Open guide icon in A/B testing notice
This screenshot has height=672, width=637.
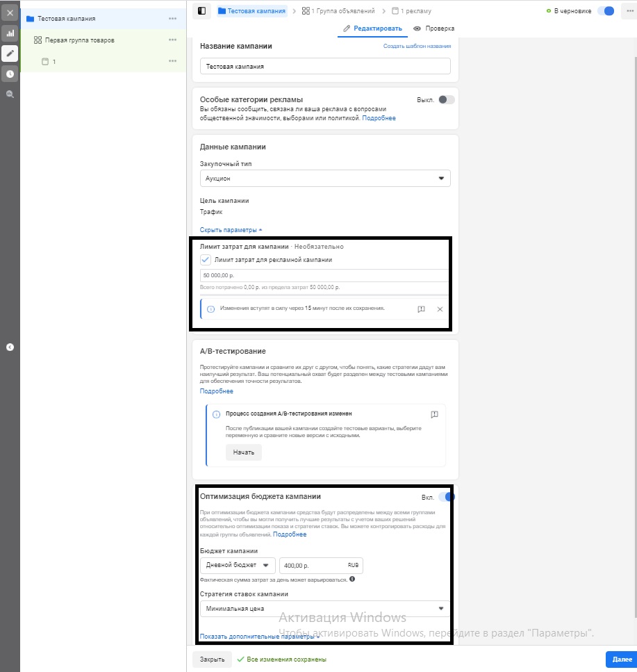pyautogui.click(x=434, y=414)
